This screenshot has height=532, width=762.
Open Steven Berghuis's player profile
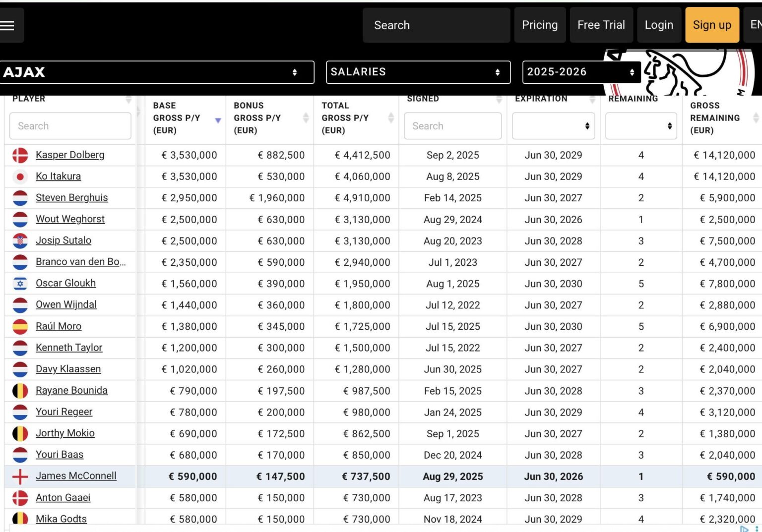(71, 197)
